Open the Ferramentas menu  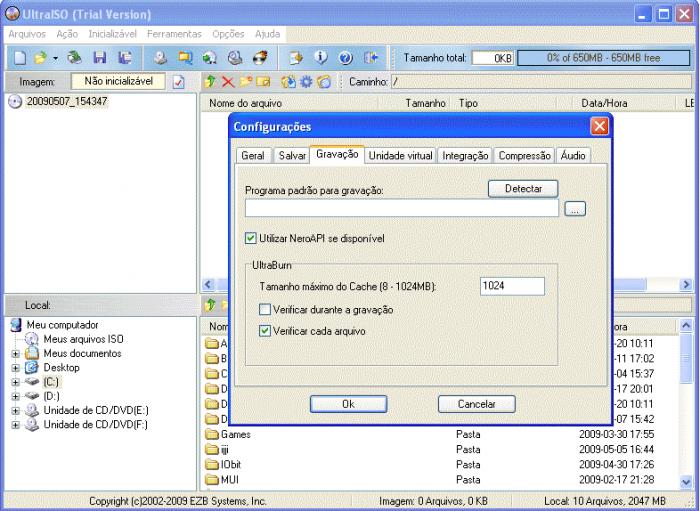click(175, 34)
